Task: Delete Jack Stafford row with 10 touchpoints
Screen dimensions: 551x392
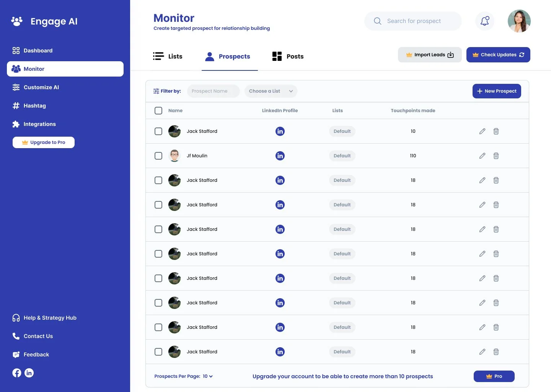Action: tap(496, 131)
